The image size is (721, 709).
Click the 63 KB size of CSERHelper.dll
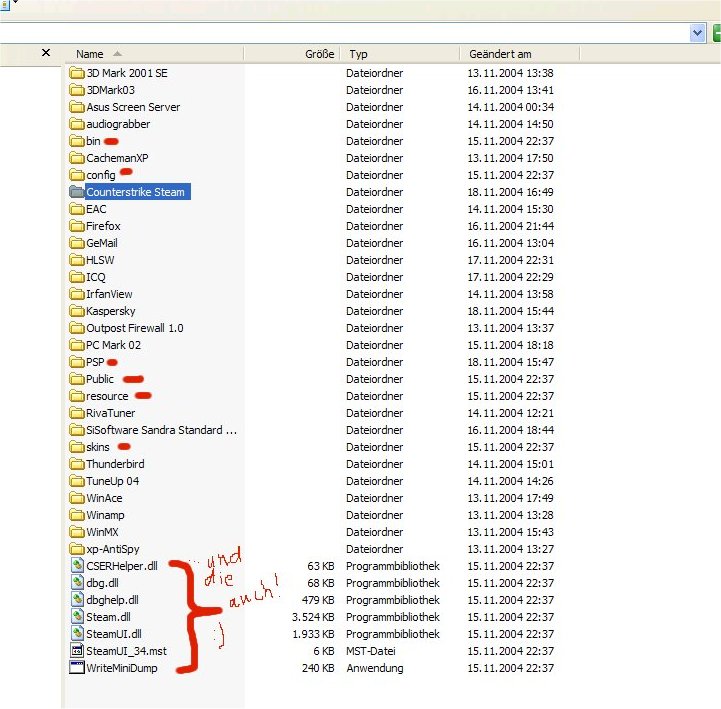coord(320,566)
